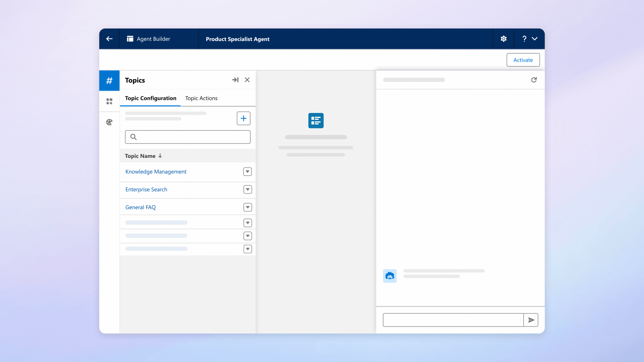The image size is (644, 362).
Task: Click the send message arrow
Action: [x=531, y=320]
